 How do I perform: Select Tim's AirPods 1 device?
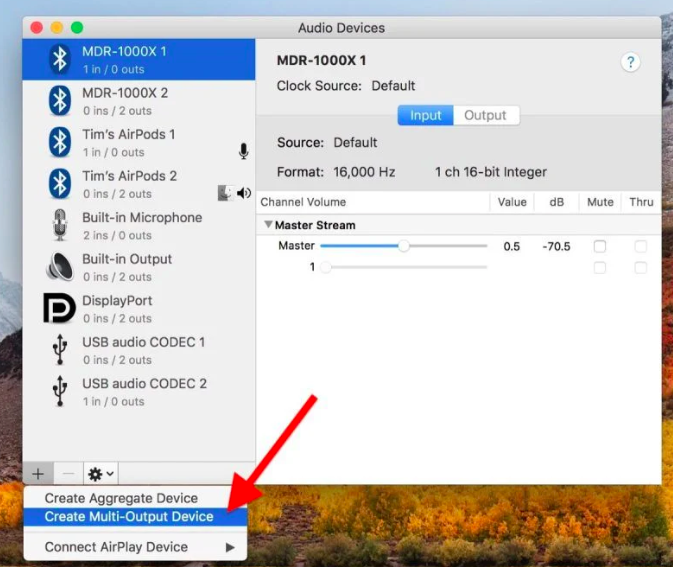tap(139, 143)
